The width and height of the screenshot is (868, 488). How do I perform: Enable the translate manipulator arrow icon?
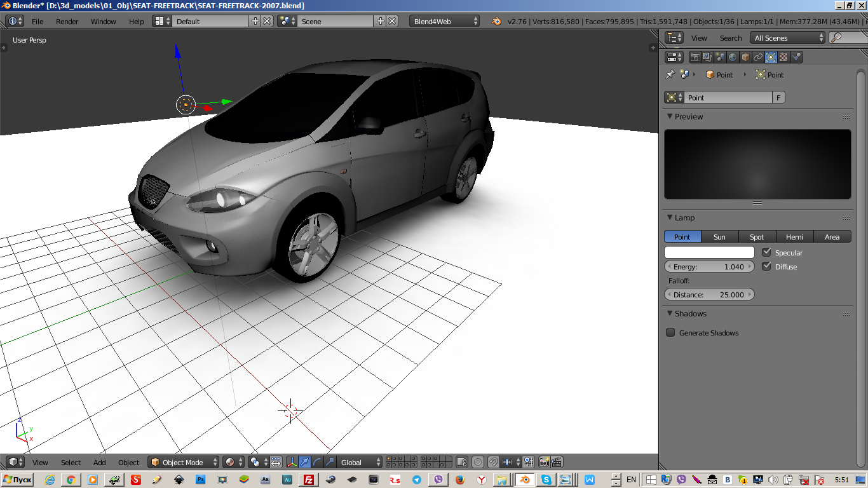coord(304,462)
